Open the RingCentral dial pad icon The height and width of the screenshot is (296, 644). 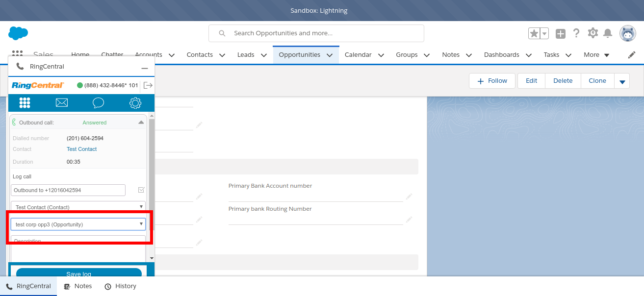click(x=25, y=103)
